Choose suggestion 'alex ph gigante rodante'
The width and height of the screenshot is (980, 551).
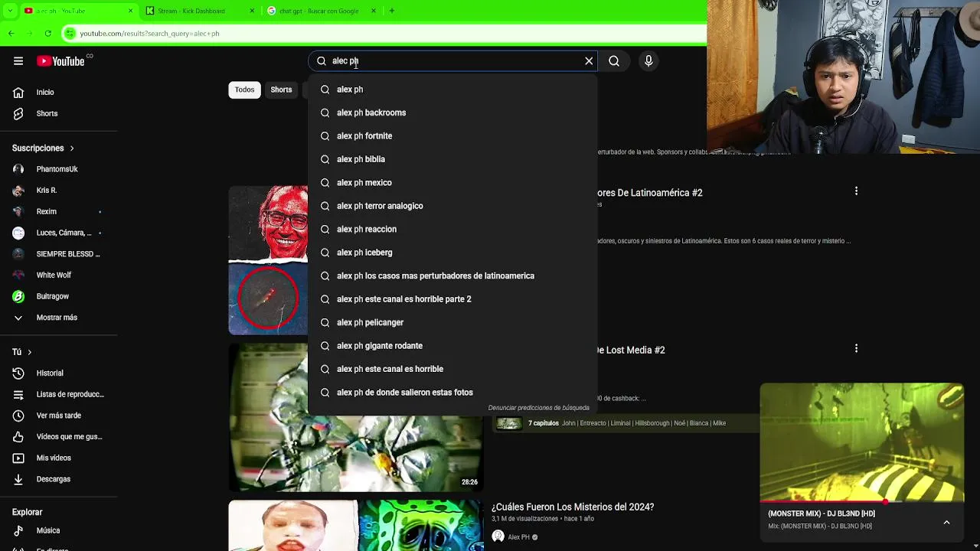[452, 346]
